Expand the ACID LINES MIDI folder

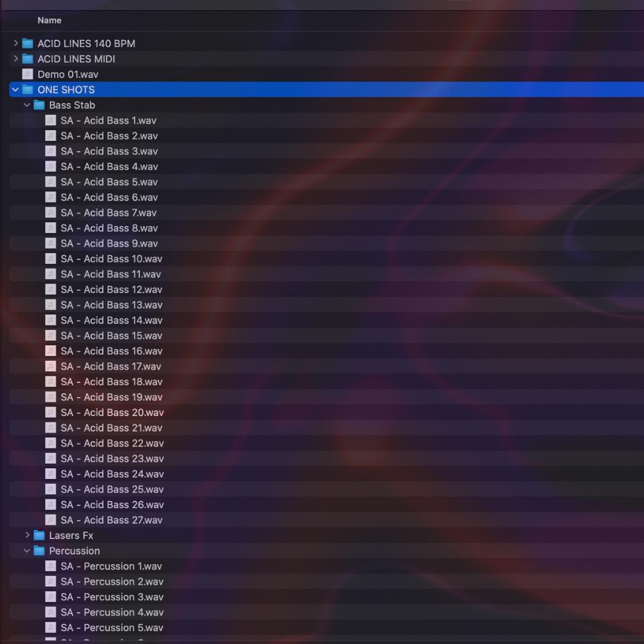point(15,59)
